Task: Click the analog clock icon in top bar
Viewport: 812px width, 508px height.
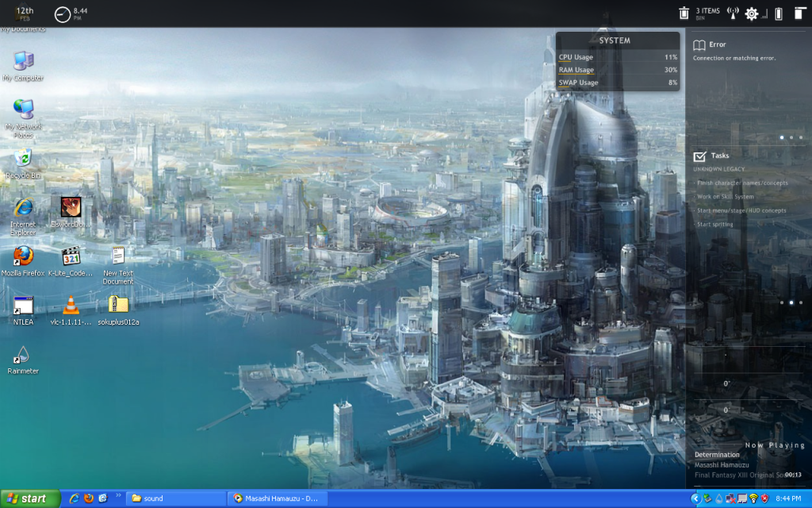Action: (x=62, y=14)
